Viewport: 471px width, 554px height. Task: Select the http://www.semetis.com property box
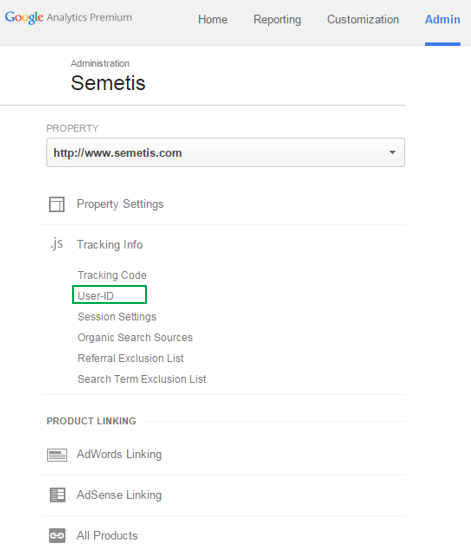tap(225, 153)
